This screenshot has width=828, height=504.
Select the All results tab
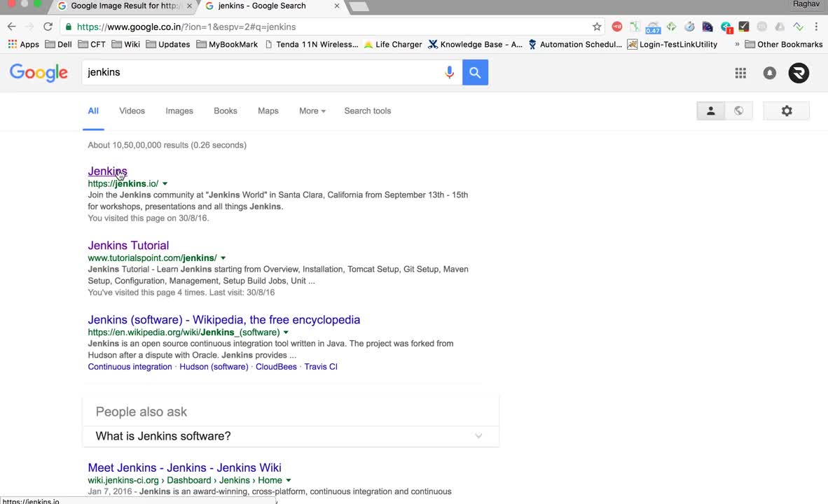(x=93, y=111)
